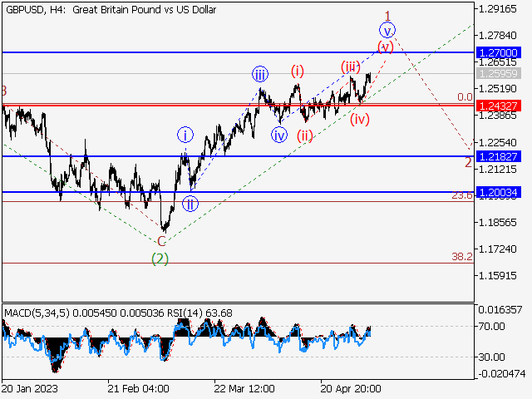532x399 pixels.
Task: Click the 1.29165 price axis value
Action: (497, 9)
